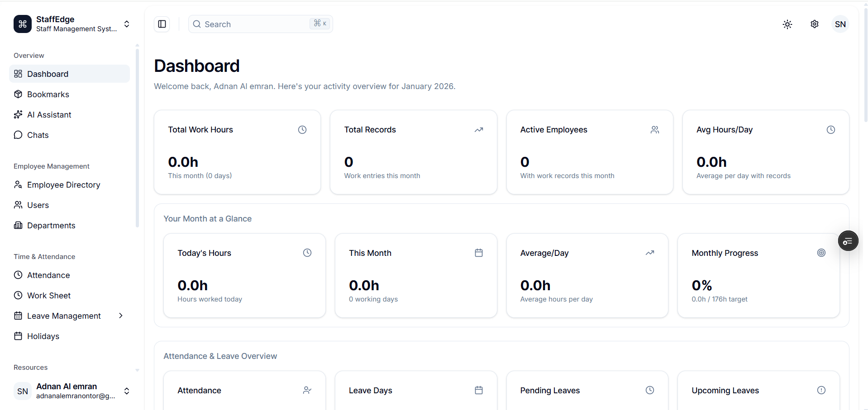
Task: Click the clock icon on Today's Hours
Action: click(x=307, y=253)
